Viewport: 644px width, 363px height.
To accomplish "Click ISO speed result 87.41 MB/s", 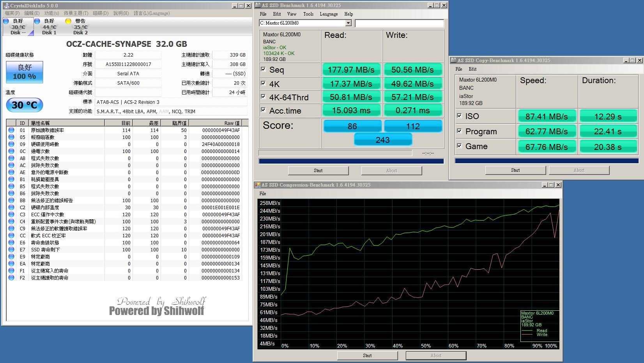I will (547, 116).
